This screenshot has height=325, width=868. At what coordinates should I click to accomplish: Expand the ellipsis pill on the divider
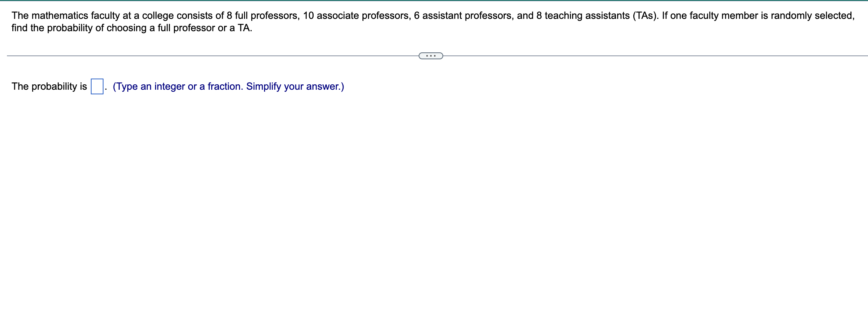point(431,56)
